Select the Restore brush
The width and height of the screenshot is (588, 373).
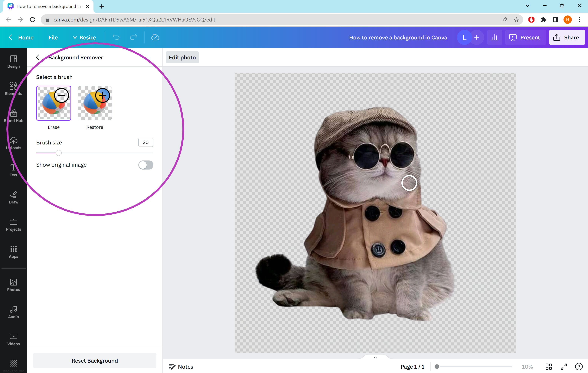coord(95,103)
